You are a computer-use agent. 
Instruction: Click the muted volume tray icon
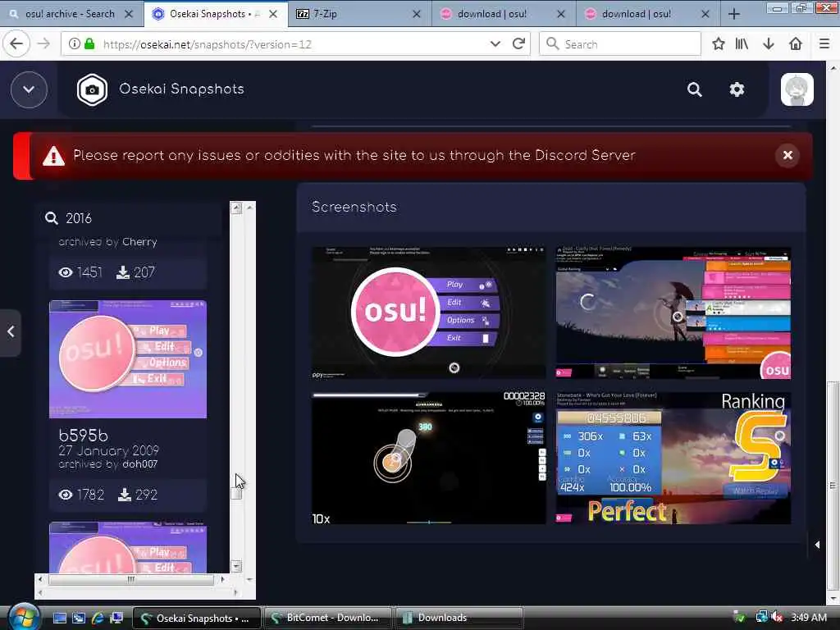tap(776, 618)
